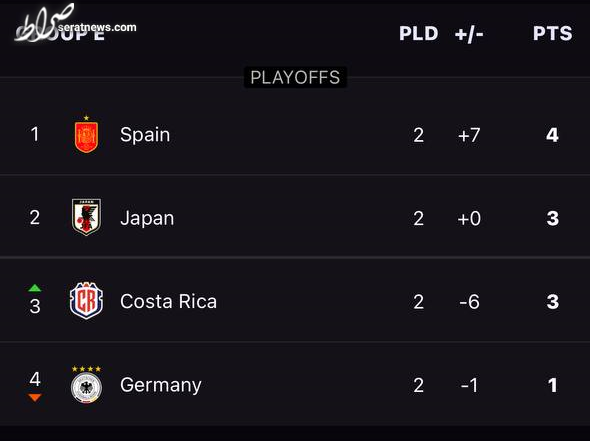Image resolution: width=590 pixels, height=441 pixels.
Task: Select the PLAYOFFS label
Action: tap(295, 78)
